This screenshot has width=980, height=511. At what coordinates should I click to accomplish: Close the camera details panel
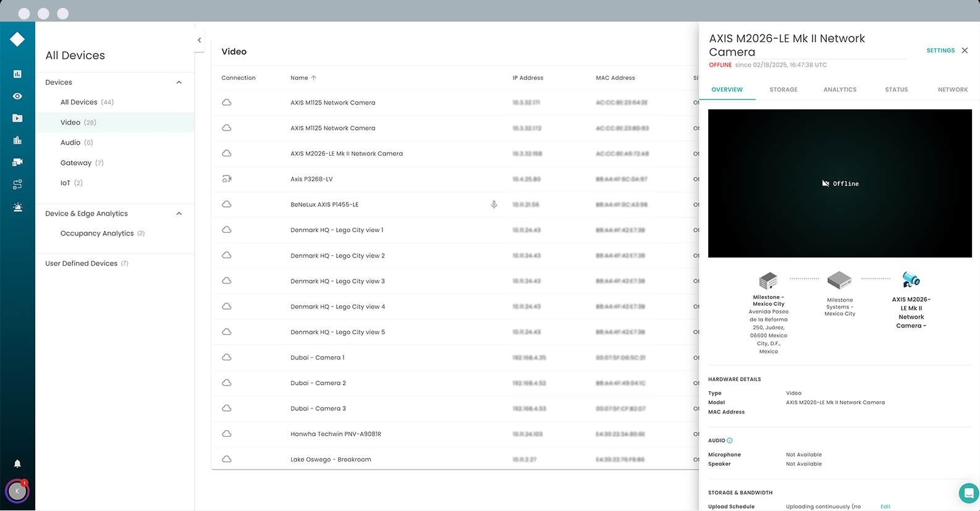point(965,51)
